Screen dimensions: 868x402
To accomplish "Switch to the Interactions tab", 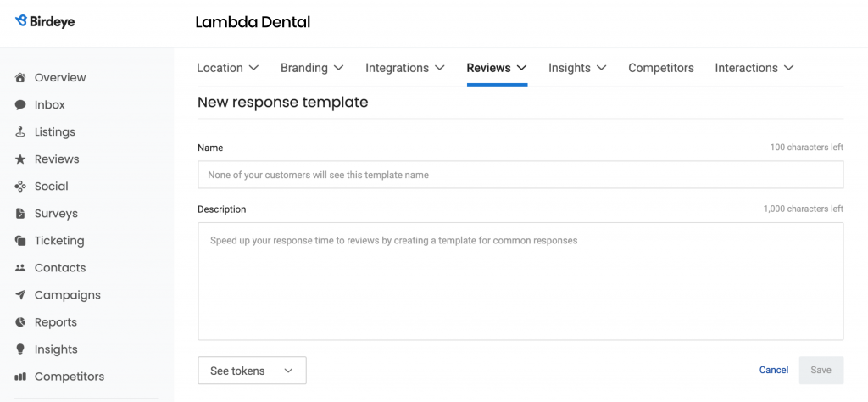I will coord(746,68).
